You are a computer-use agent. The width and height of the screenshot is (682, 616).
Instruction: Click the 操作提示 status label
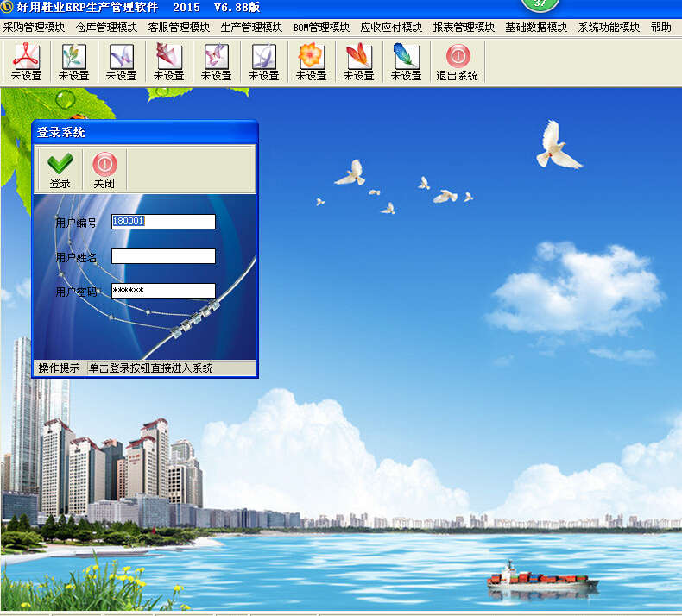click(60, 368)
